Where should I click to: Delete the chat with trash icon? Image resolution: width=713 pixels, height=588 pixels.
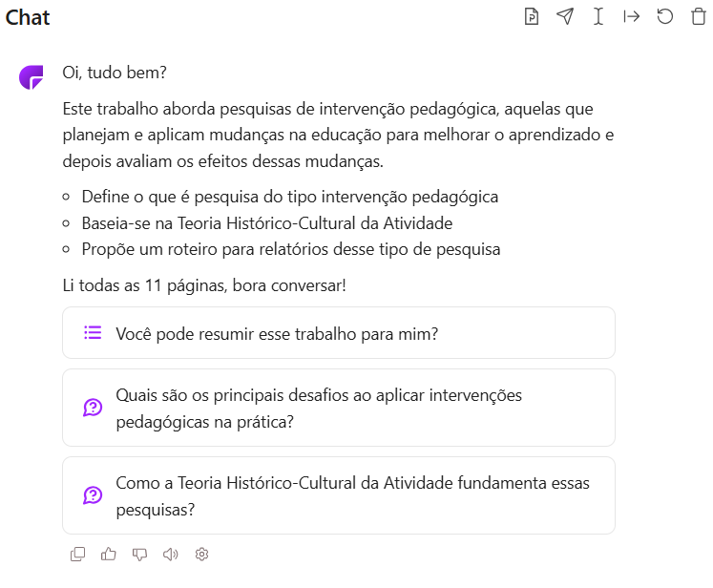pos(698,16)
